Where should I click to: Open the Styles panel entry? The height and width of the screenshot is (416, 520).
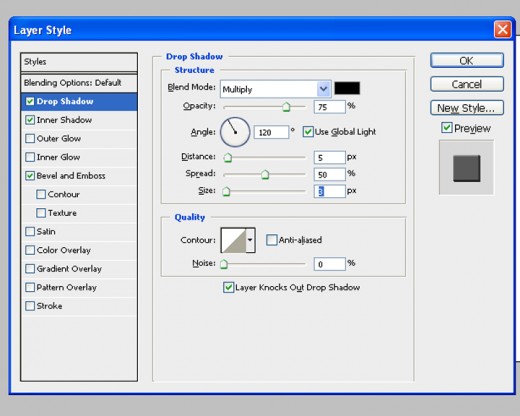(79, 62)
